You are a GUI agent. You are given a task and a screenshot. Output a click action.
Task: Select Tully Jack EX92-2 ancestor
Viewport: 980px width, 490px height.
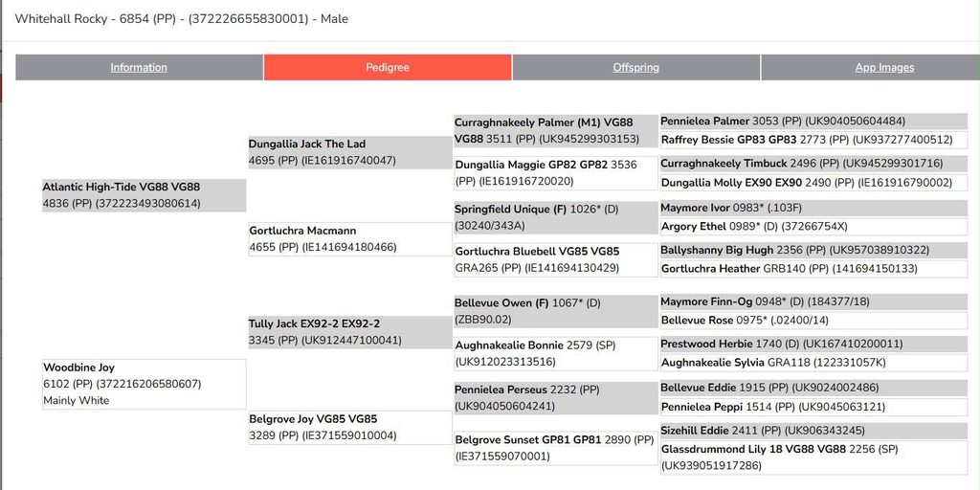coord(350,332)
